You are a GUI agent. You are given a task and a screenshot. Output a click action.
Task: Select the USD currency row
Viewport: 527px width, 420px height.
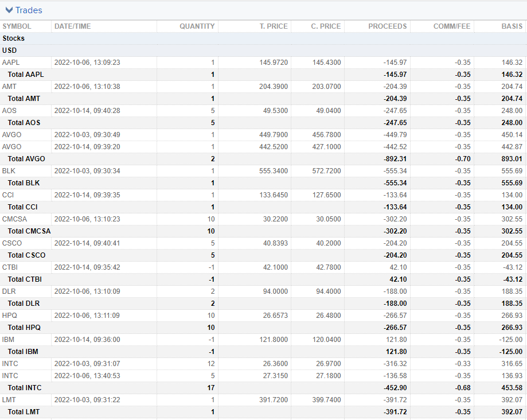pos(264,50)
